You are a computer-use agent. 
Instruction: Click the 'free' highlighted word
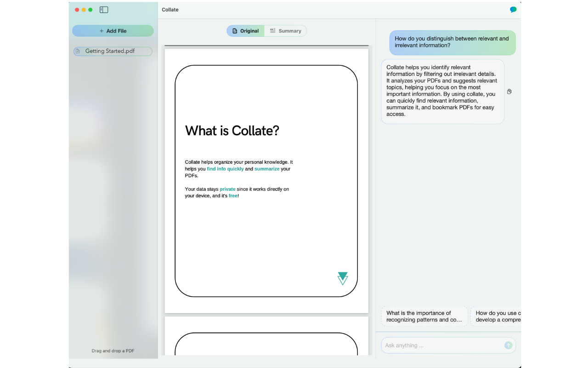coord(233,196)
